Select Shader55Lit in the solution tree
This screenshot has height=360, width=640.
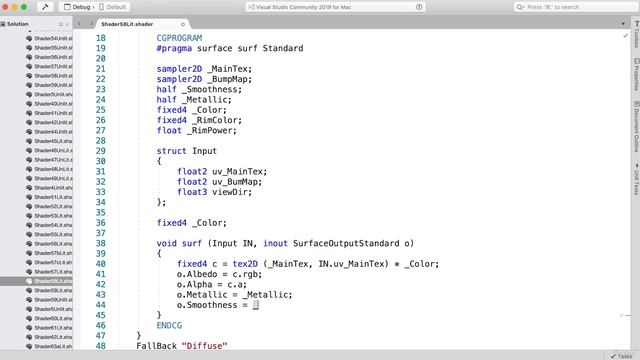click(53, 235)
